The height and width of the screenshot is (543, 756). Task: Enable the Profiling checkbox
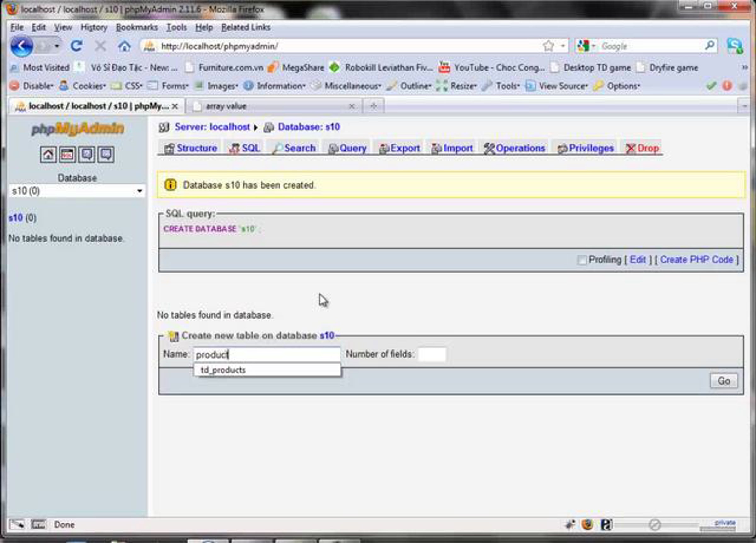[x=582, y=260]
